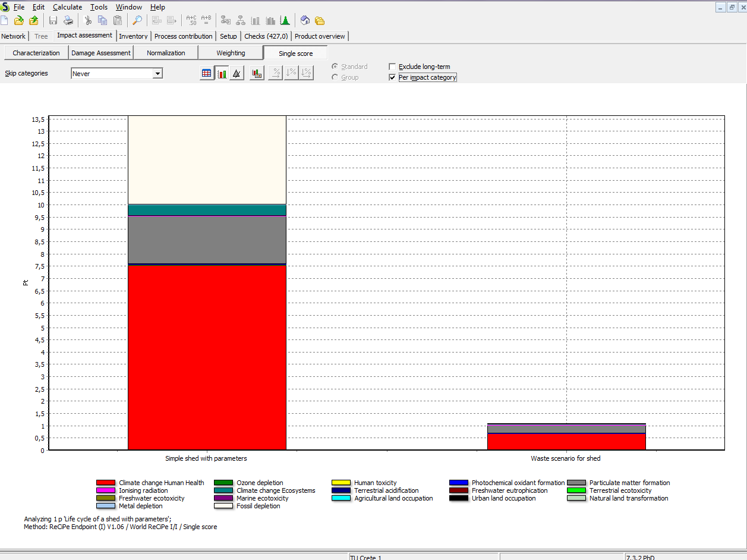Viewport: 747px width, 560px height.
Task: Open the Skip categories dropdown
Action: (x=157, y=74)
